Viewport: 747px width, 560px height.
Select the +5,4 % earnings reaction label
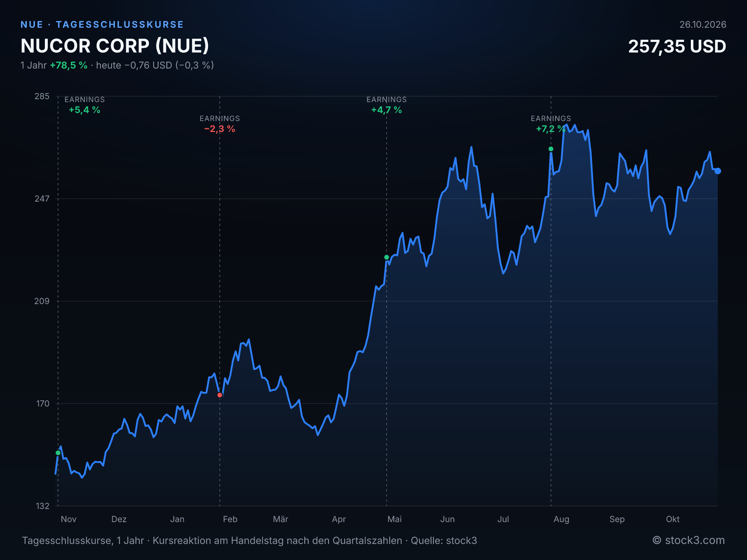(85, 110)
